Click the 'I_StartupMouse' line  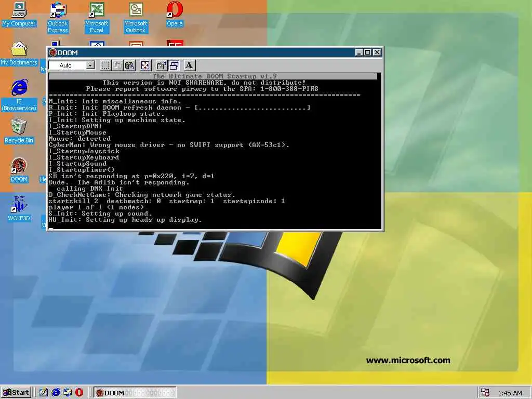(x=77, y=132)
